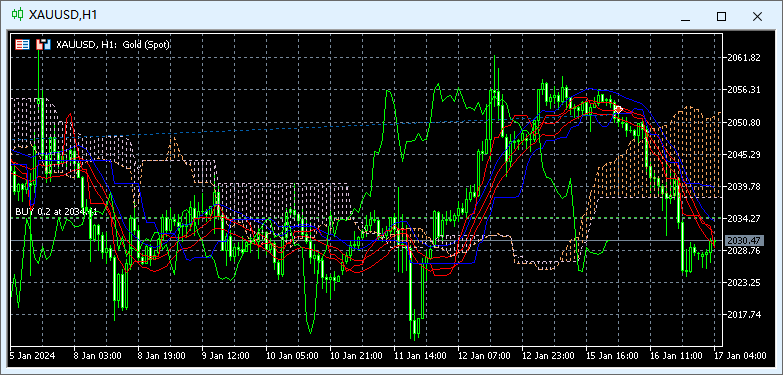The width and height of the screenshot is (783, 375).
Task: Click the 5 Jan 2024 time label
Action: coord(32,356)
